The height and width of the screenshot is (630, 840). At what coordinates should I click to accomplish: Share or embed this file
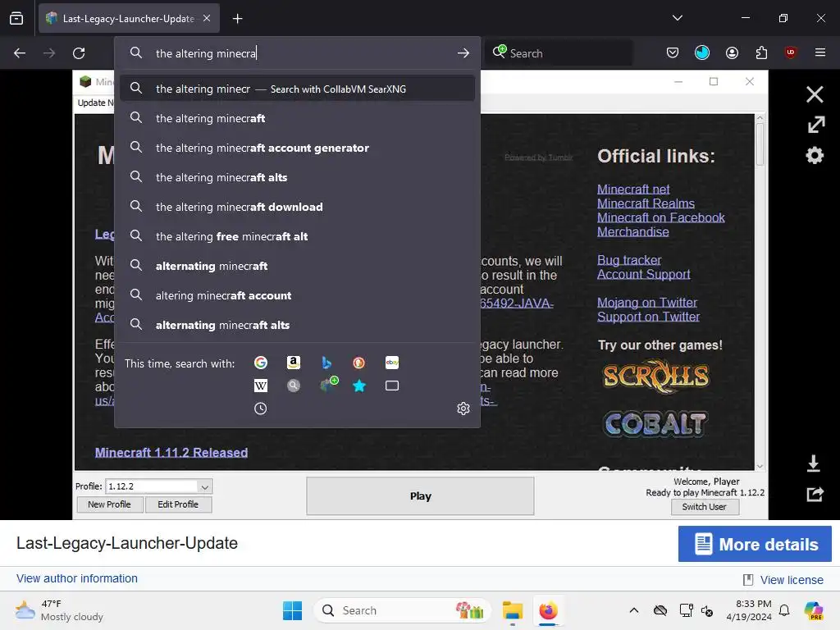(x=815, y=494)
